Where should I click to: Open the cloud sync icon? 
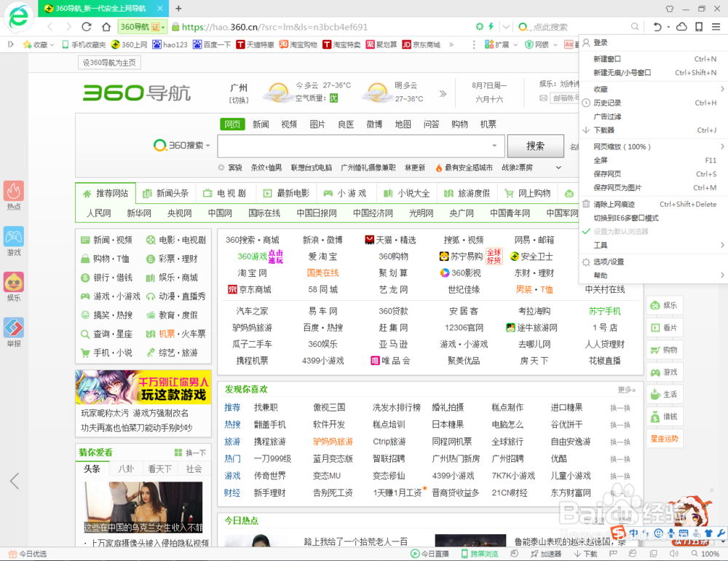pos(681,26)
